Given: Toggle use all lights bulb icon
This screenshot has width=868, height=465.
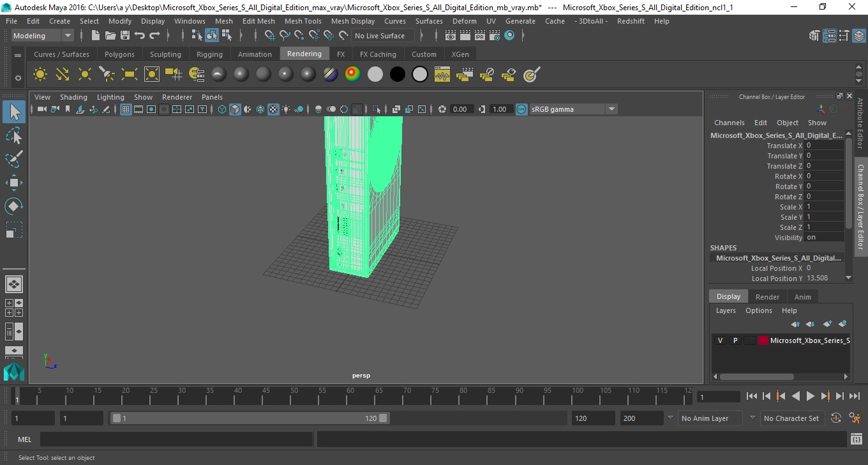Looking at the screenshot, I should [286, 109].
